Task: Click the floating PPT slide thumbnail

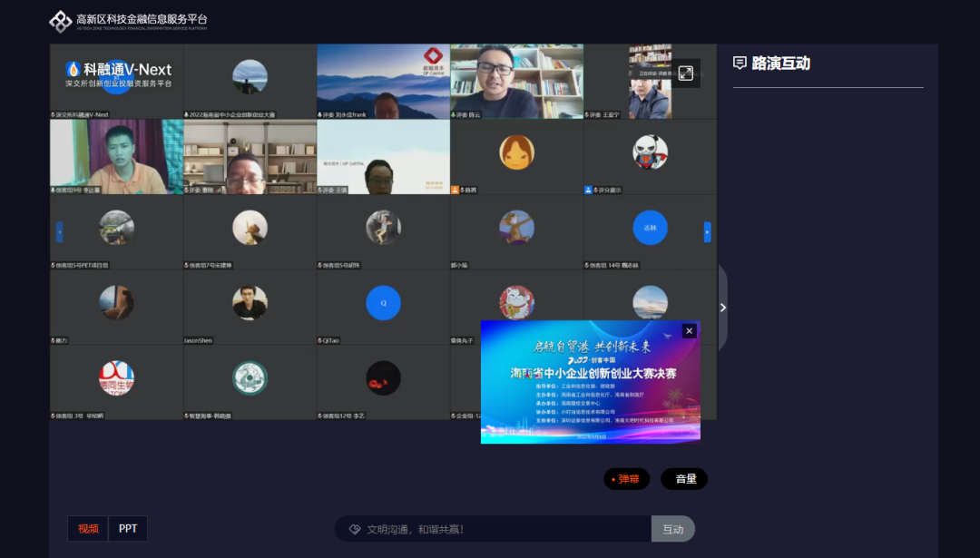Action: (x=590, y=386)
